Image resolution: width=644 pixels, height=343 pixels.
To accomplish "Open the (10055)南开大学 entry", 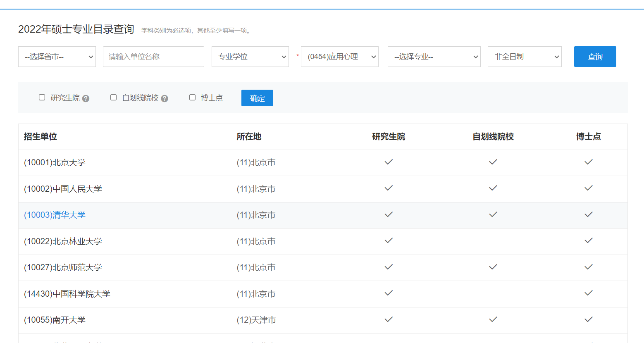I will pyautogui.click(x=55, y=320).
